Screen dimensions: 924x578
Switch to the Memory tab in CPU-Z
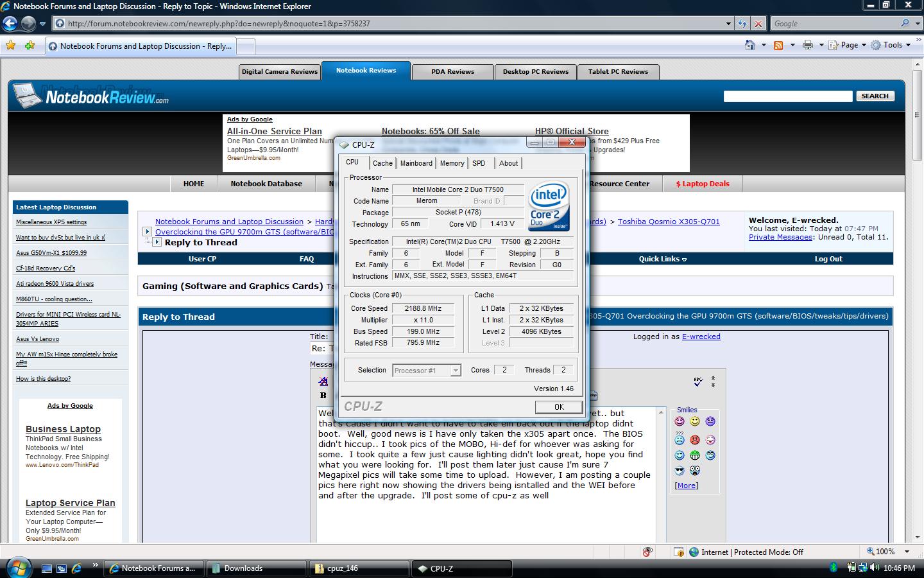coord(452,163)
